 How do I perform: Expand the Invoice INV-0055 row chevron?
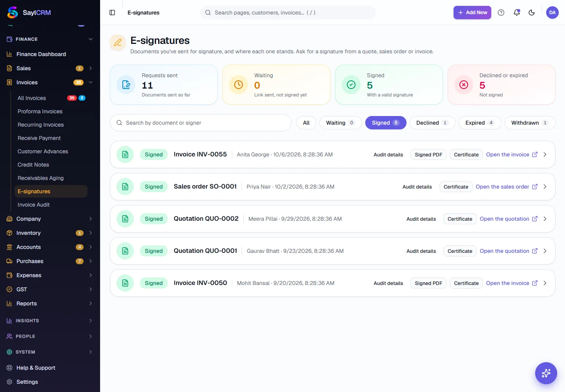click(x=545, y=154)
